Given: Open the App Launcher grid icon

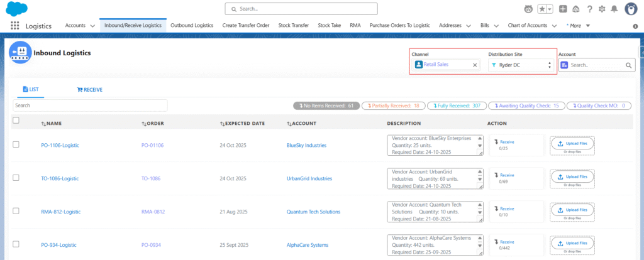Looking at the screenshot, I should tap(14, 26).
